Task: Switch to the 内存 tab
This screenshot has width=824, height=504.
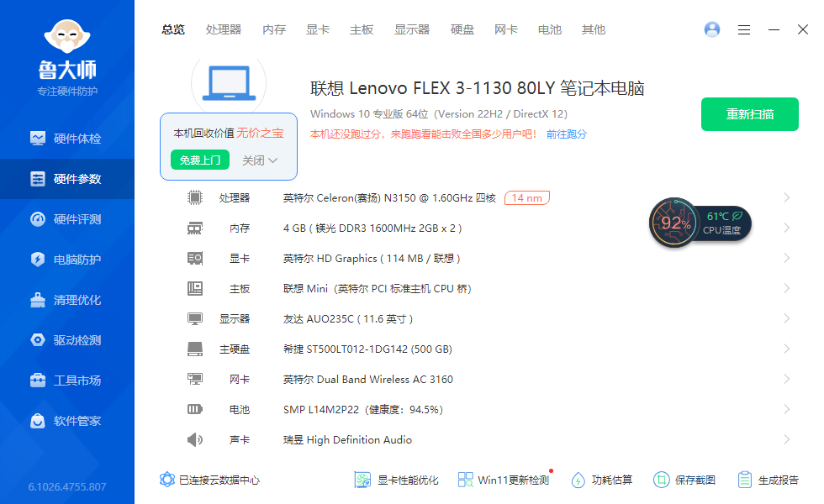Action: click(274, 30)
